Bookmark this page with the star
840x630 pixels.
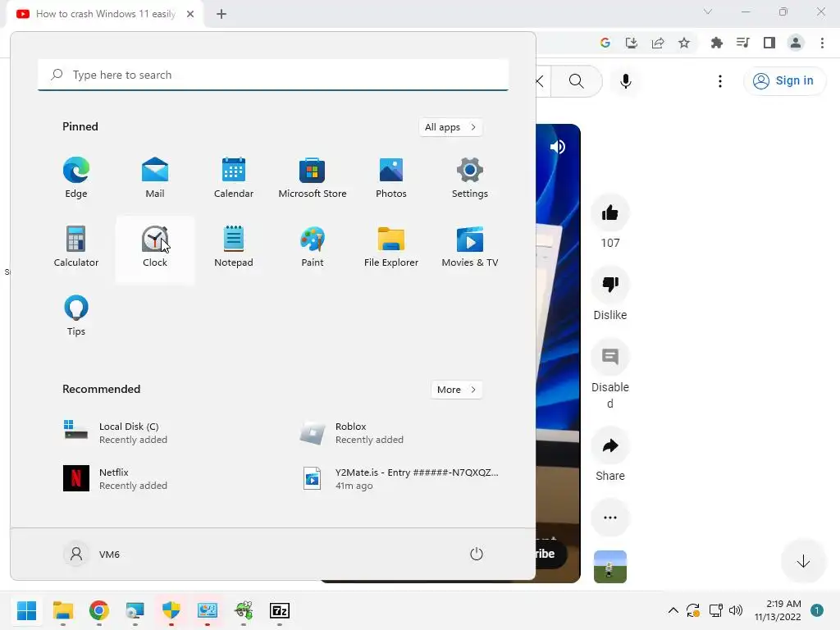[x=684, y=43]
